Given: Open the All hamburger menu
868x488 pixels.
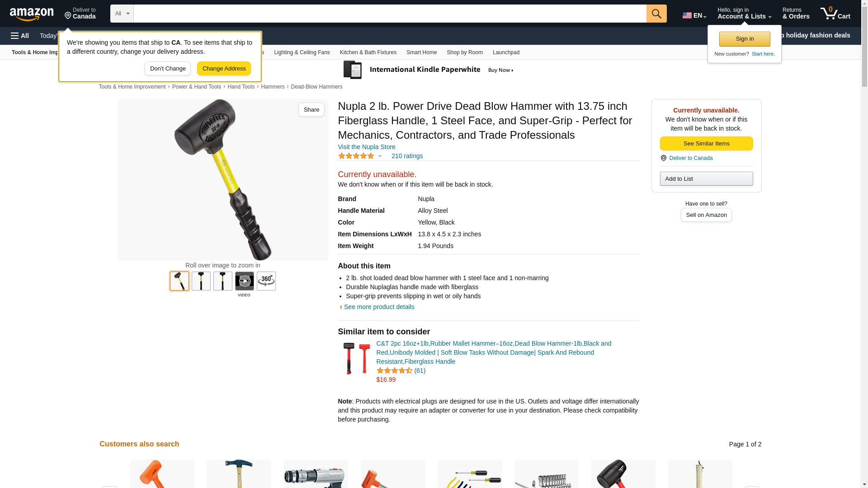Looking at the screenshot, I should [x=20, y=36].
